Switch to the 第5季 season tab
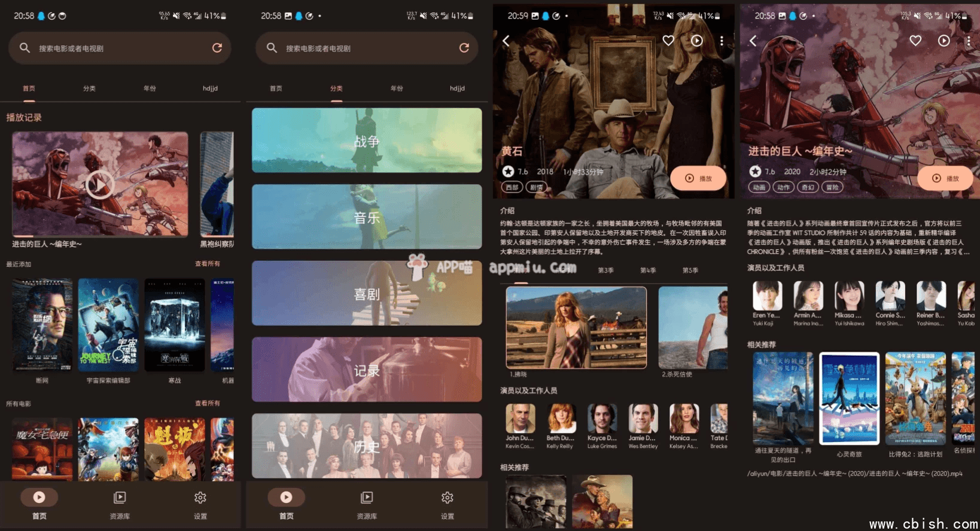This screenshot has height=531, width=980. click(x=690, y=270)
